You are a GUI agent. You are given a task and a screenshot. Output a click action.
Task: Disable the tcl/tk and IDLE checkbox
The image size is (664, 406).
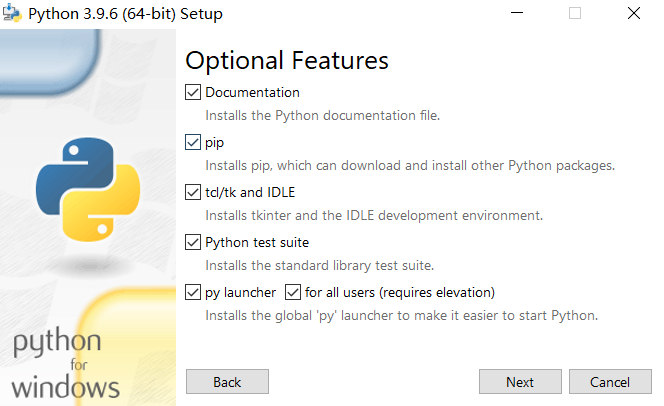(193, 192)
